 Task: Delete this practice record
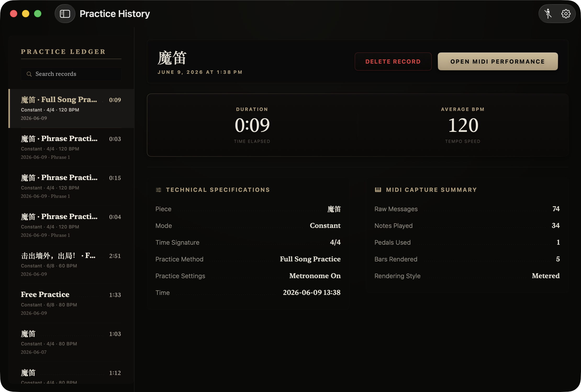point(393,61)
